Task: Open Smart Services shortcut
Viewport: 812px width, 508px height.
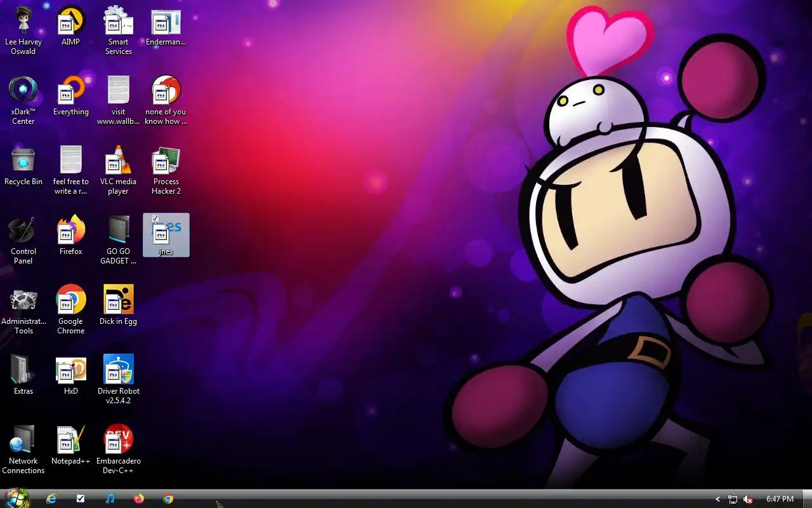Action: 119,30
